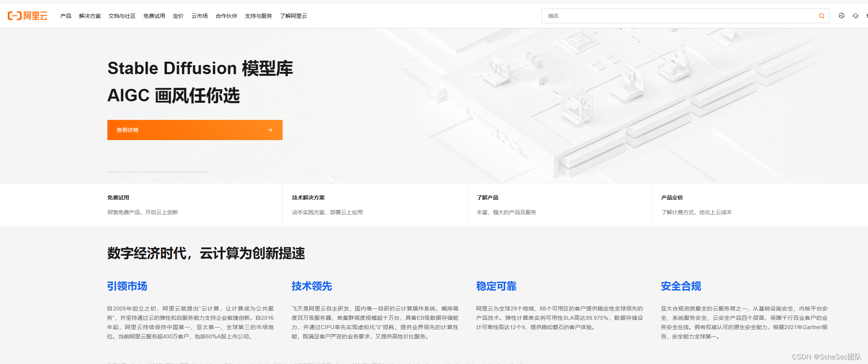Click the 查看详情 orange button

(195, 130)
